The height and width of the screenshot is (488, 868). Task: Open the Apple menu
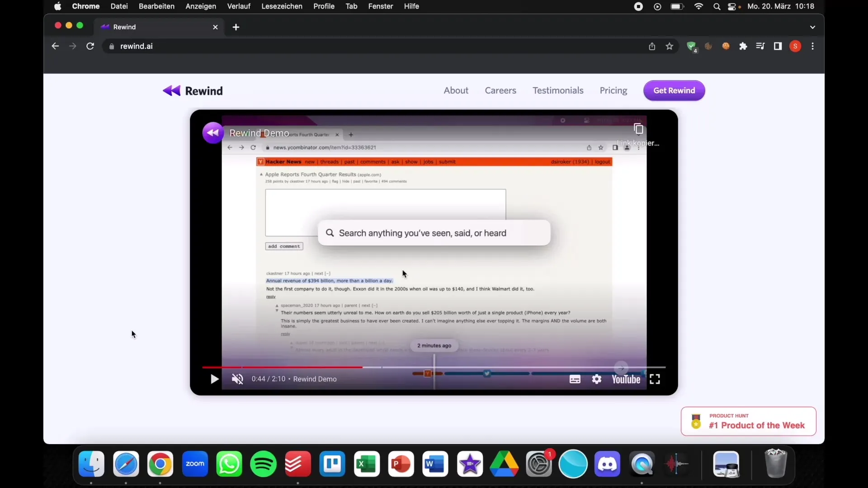pyautogui.click(x=57, y=6)
